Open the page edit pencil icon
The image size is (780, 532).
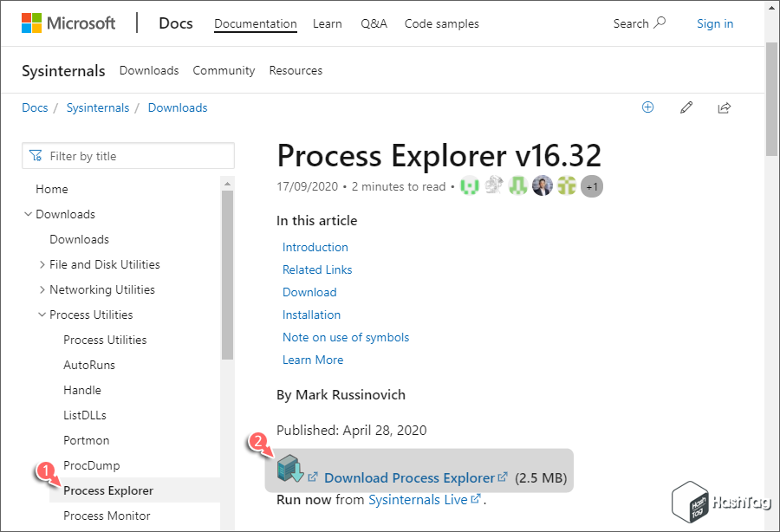click(686, 107)
